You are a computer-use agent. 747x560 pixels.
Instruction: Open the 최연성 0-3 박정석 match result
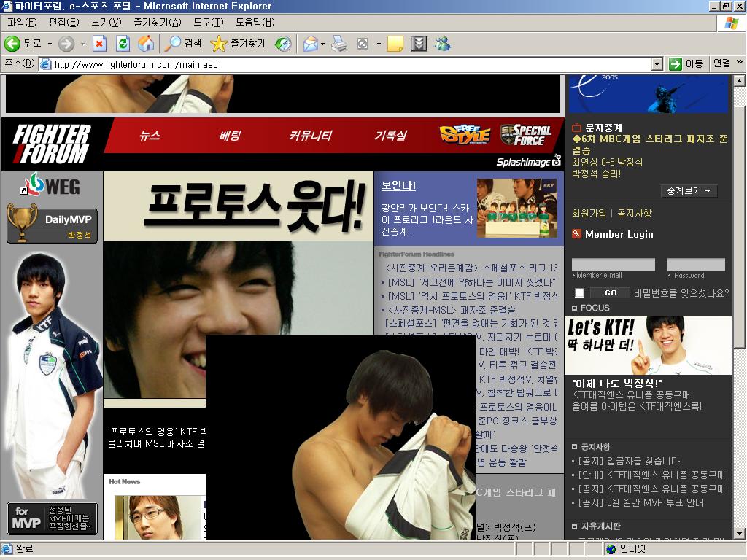(x=607, y=162)
